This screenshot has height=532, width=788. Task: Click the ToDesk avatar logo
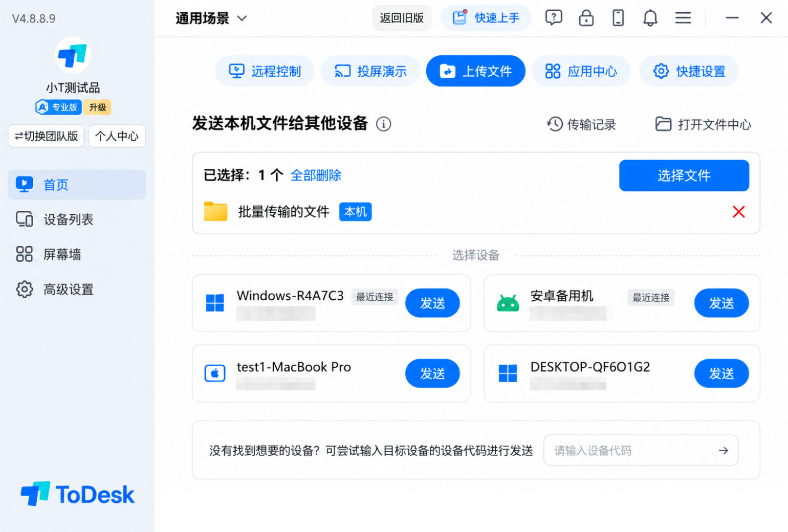73,55
